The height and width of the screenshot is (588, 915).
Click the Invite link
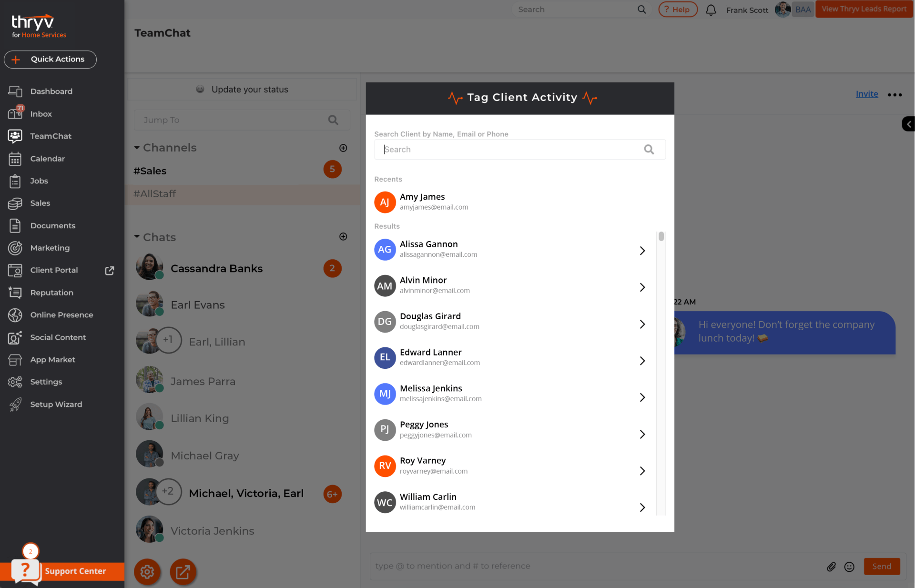pos(867,94)
